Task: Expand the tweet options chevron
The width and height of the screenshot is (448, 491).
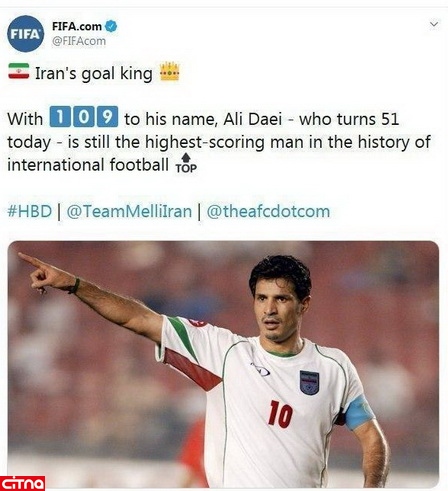Action: pyautogui.click(x=434, y=24)
